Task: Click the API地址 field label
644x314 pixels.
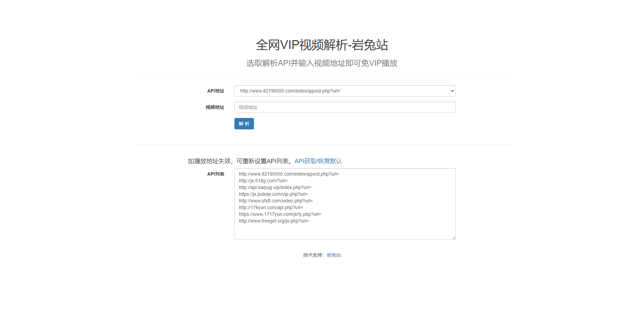Action: tap(216, 91)
